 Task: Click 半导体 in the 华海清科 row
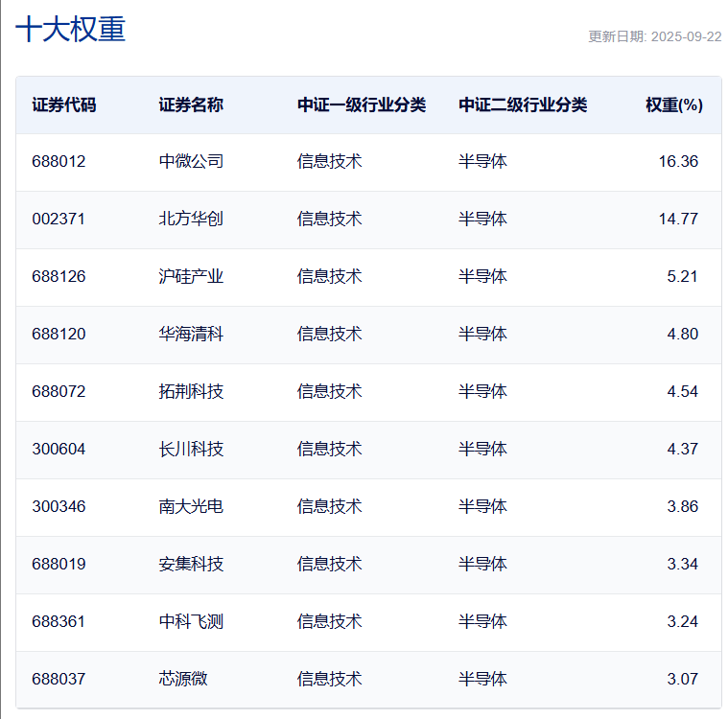482,335
